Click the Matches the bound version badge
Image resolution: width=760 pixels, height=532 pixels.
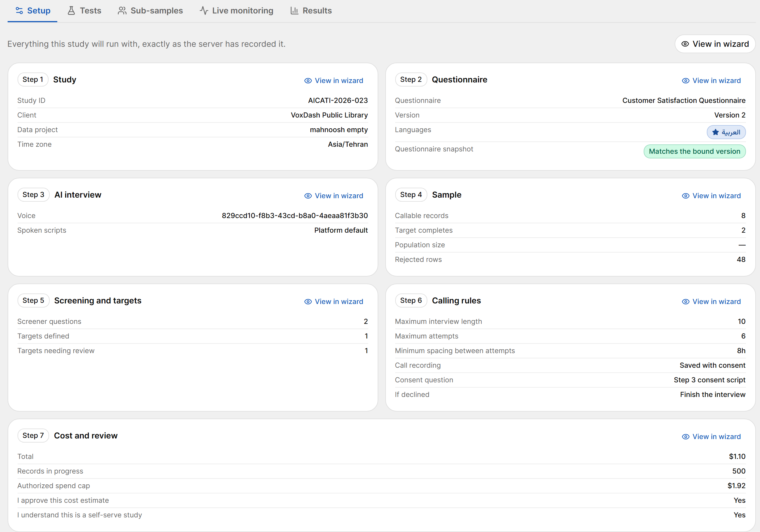point(695,151)
